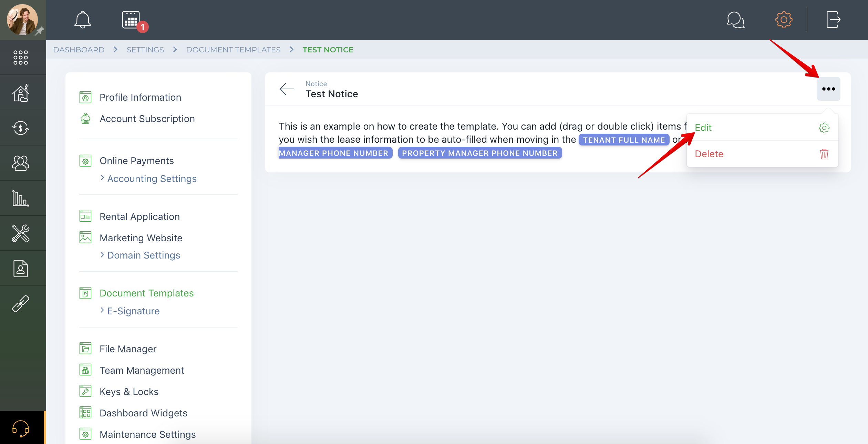Open Rental Application settings
868x444 pixels.
(x=139, y=216)
